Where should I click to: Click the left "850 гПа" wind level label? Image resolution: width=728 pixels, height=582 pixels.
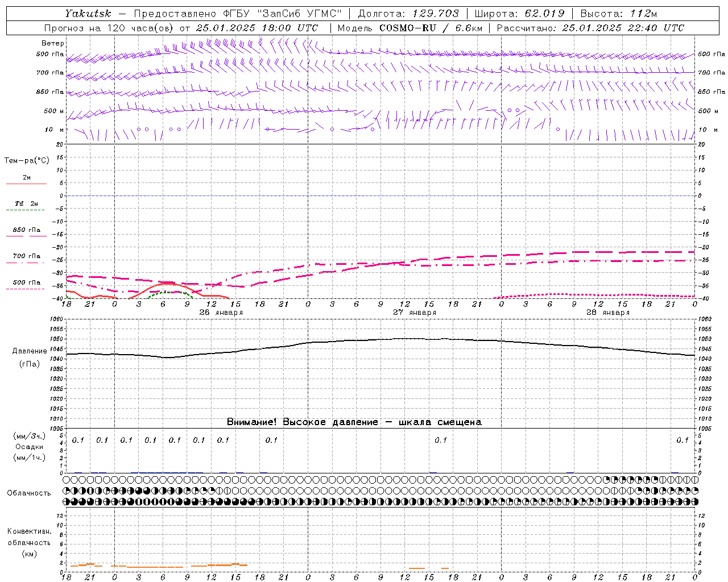point(50,92)
